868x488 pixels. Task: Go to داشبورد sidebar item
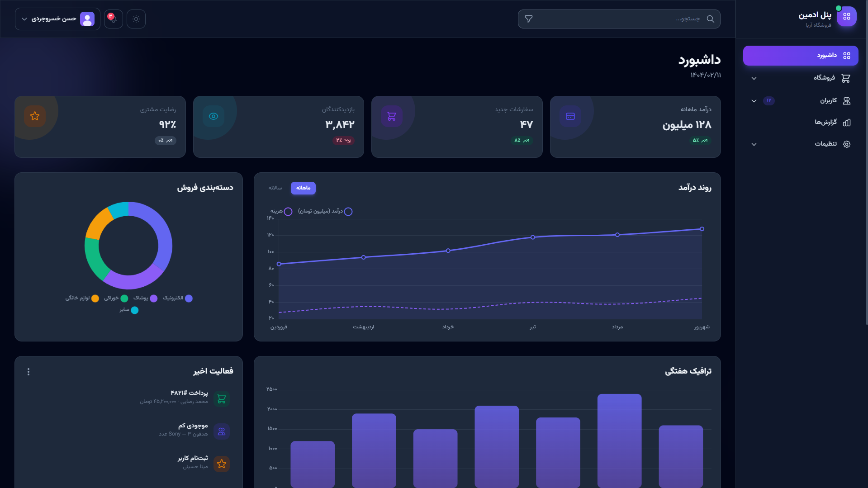801,56
